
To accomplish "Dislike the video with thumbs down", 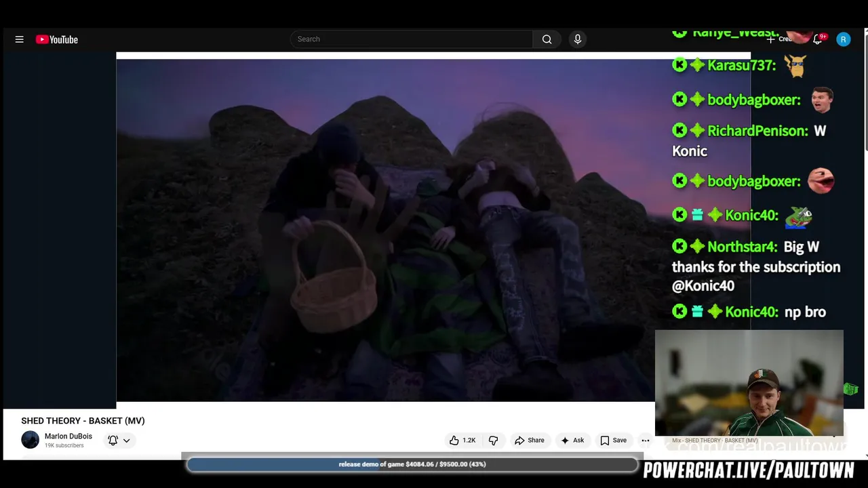I will click(493, 440).
